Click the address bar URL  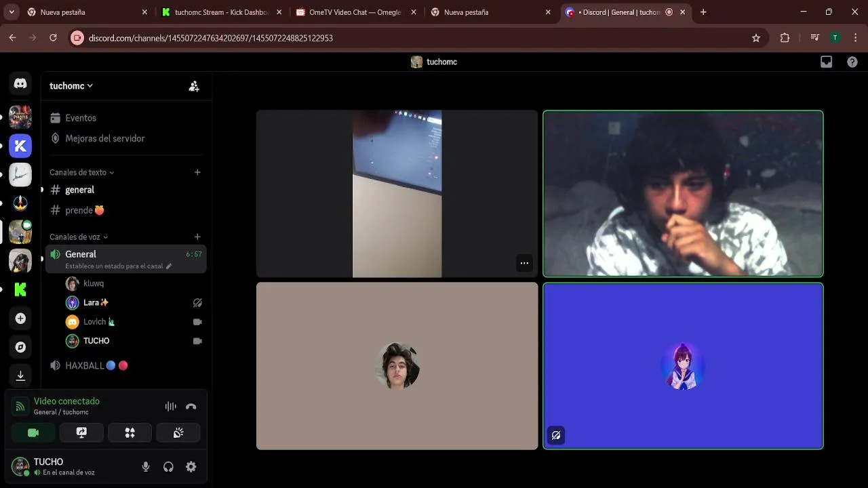[210, 39]
